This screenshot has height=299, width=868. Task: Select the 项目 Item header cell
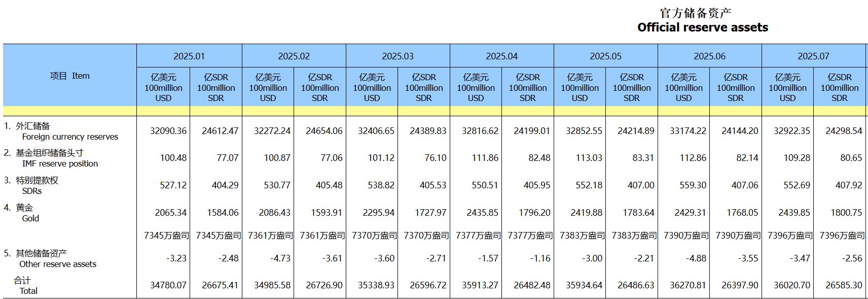tap(69, 76)
